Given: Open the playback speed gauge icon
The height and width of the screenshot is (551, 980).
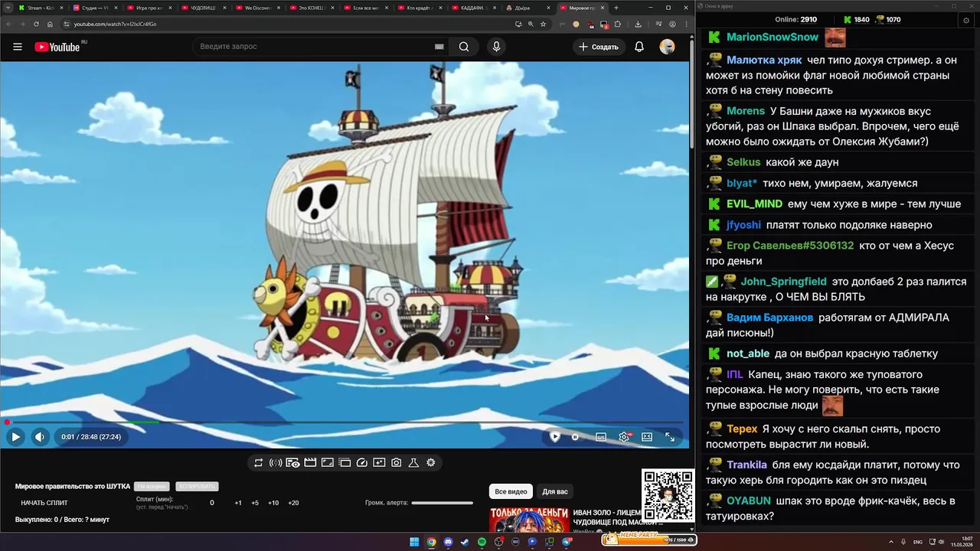Looking at the screenshot, I should 362,463.
